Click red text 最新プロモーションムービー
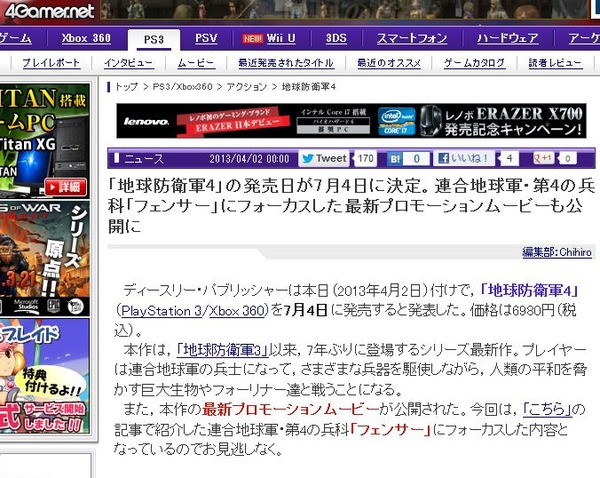The width and height of the screenshot is (600, 478). coord(290,409)
